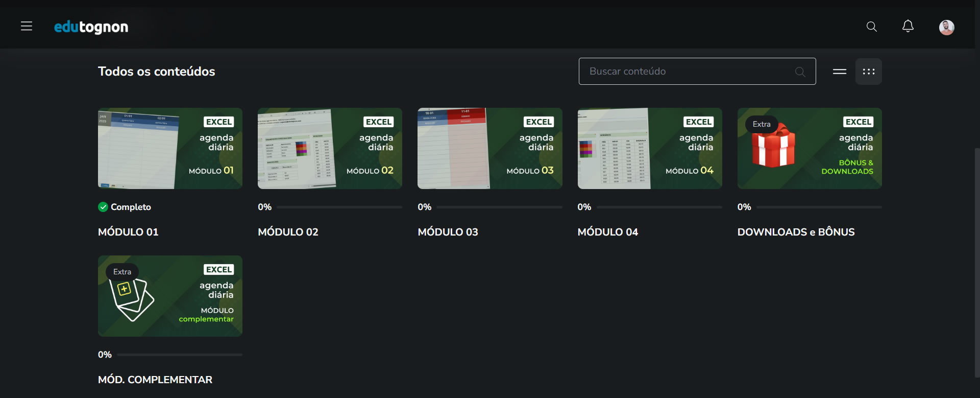Viewport: 980px width, 398px height.
Task: Click the Extra badge on the gift card
Action: click(762, 124)
